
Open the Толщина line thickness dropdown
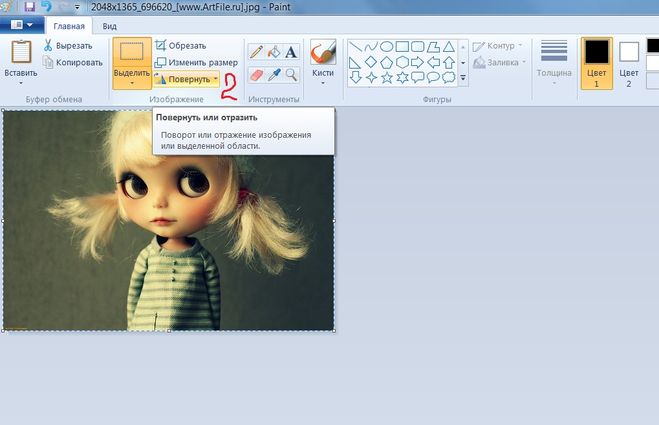coord(554,62)
